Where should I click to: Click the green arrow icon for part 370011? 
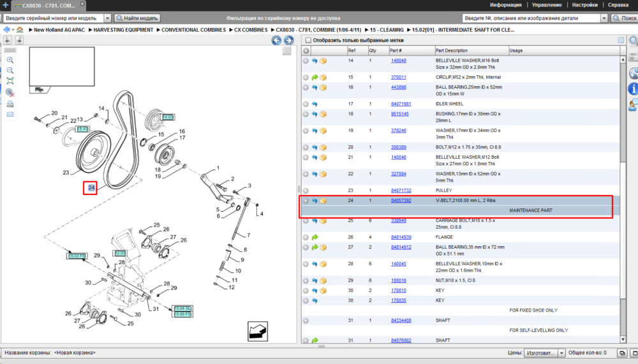coord(315,77)
